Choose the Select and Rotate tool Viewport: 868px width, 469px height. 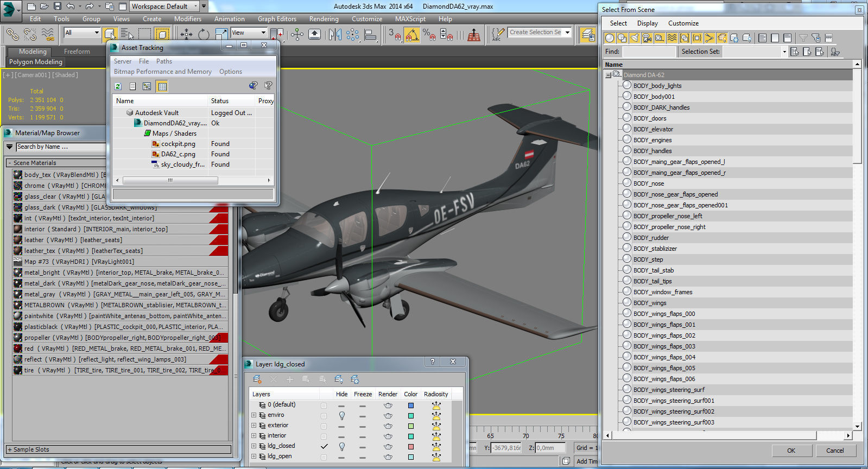click(204, 34)
